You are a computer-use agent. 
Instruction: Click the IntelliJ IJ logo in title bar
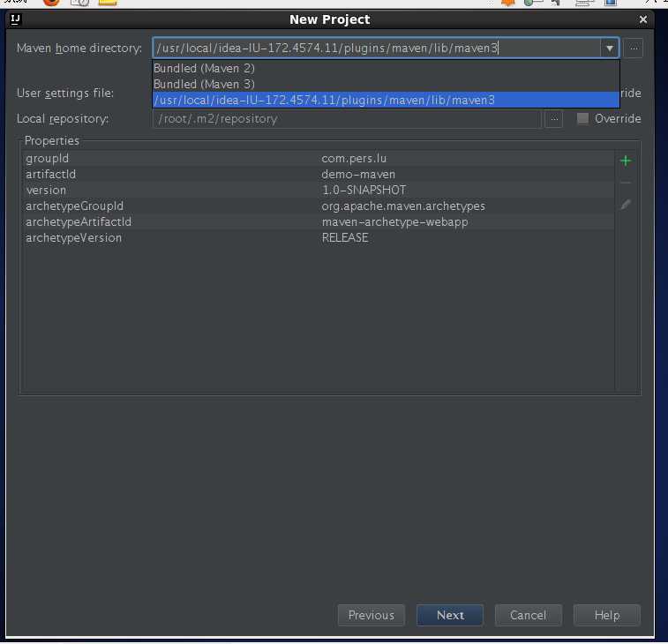[15, 19]
